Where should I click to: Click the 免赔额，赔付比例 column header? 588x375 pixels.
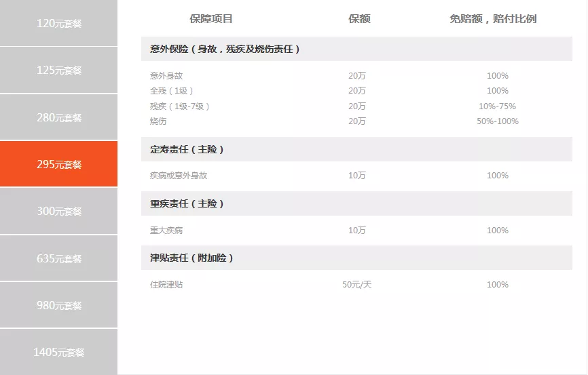point(492,19)
